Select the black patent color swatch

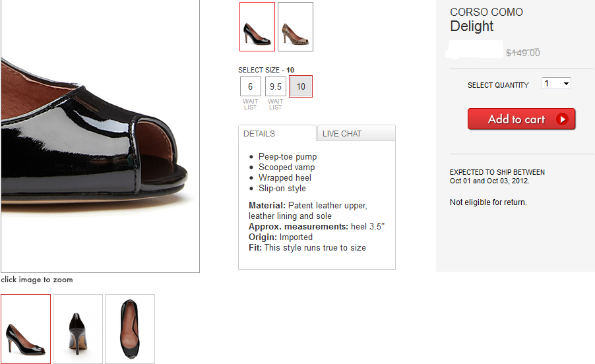coord(257,26)
